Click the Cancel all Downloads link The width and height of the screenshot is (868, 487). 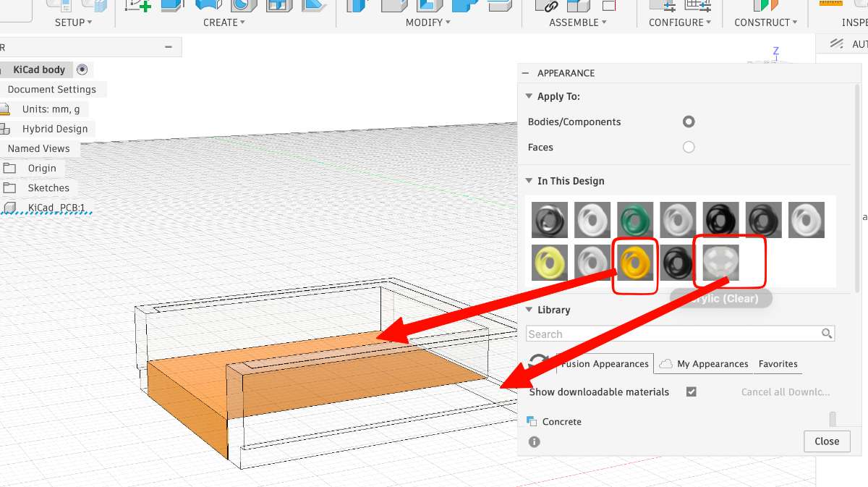point(786,391)
